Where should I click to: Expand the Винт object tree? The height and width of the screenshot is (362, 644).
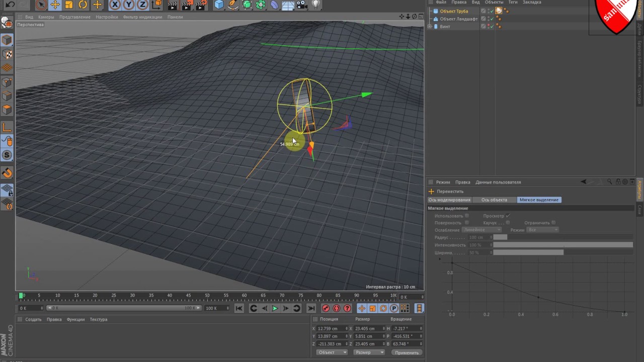pyautogui.click(x=430, y=26)
